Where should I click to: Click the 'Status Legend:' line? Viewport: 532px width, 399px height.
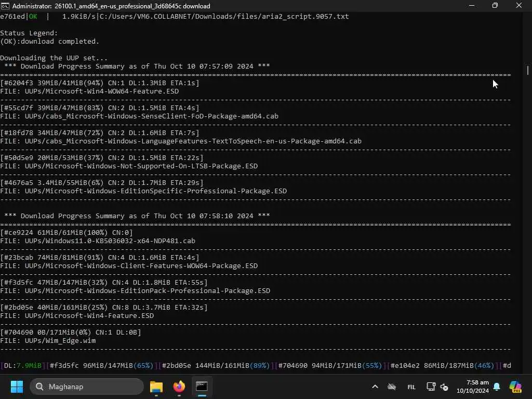point(29,33)
